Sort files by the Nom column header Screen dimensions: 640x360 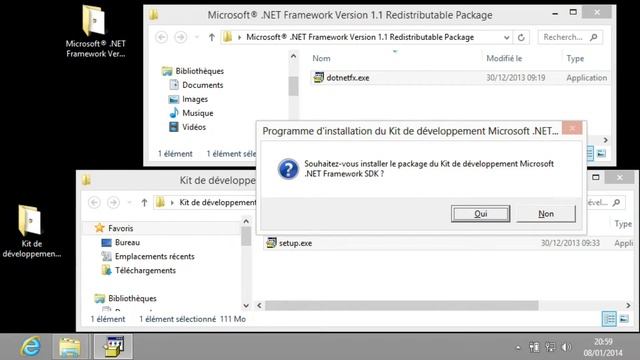click(321, 58)
